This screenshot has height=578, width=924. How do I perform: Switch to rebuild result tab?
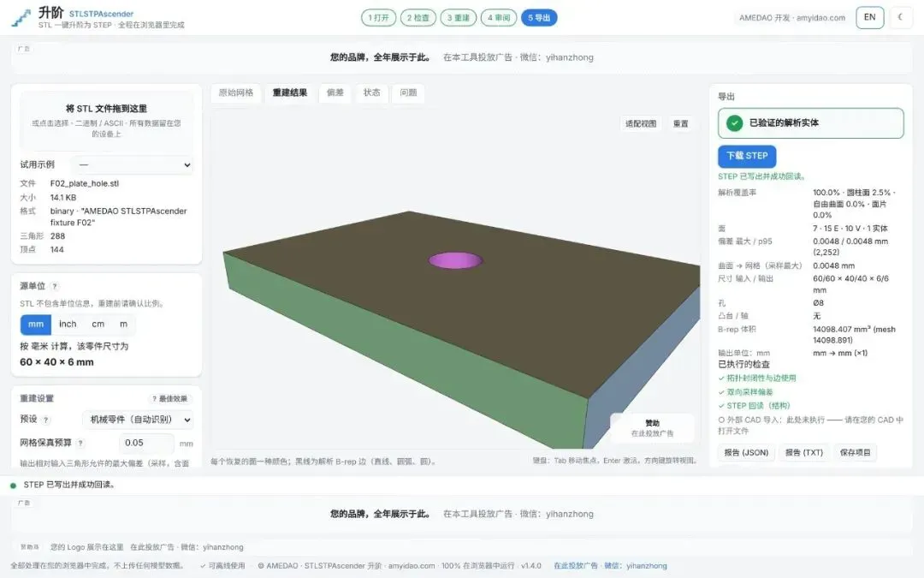pyautogui.click(x=290, y=92)
